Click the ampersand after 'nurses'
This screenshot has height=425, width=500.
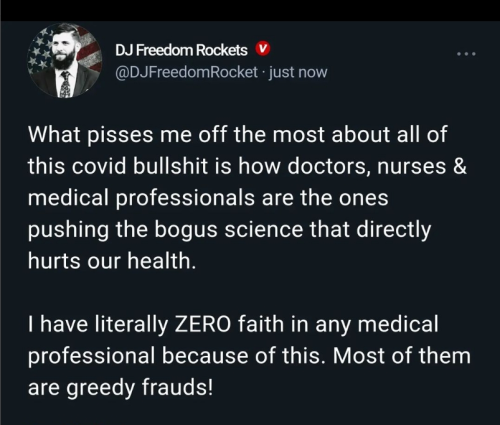[460, 166]
